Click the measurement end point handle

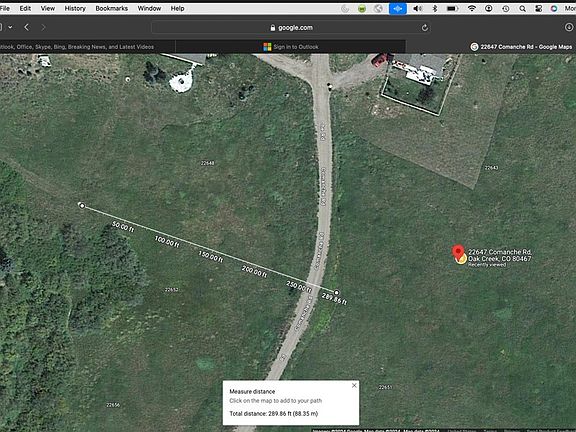click(x=336, y=293)
